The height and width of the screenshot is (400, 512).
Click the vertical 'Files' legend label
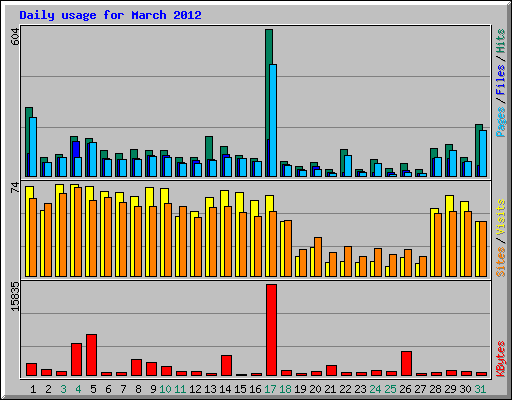[x=501, y=79]
